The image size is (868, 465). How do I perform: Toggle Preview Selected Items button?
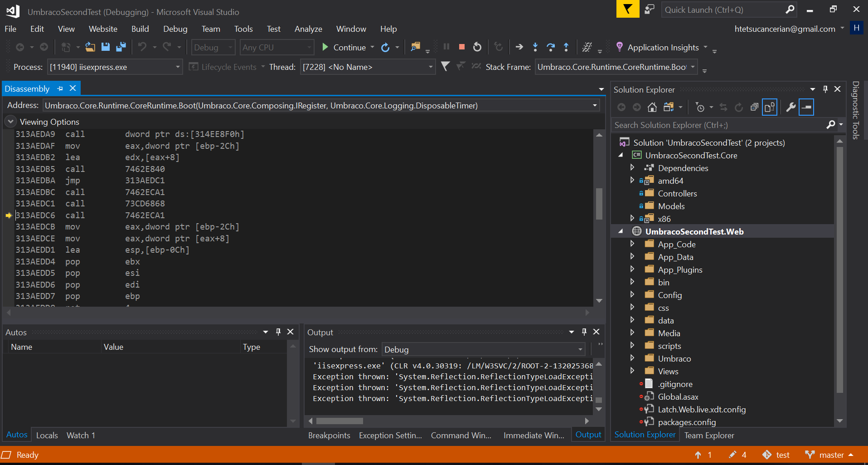(x=806, y=108)
